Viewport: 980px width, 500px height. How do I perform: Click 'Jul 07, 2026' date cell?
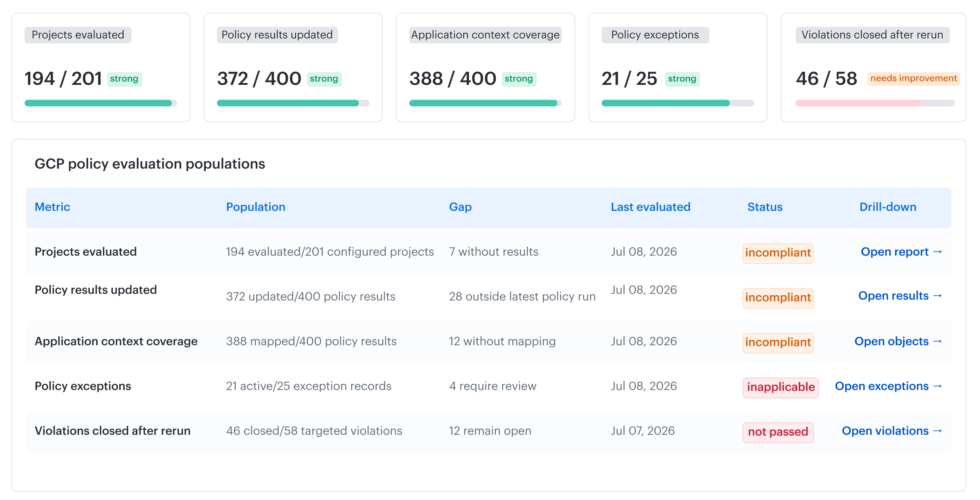643,431
